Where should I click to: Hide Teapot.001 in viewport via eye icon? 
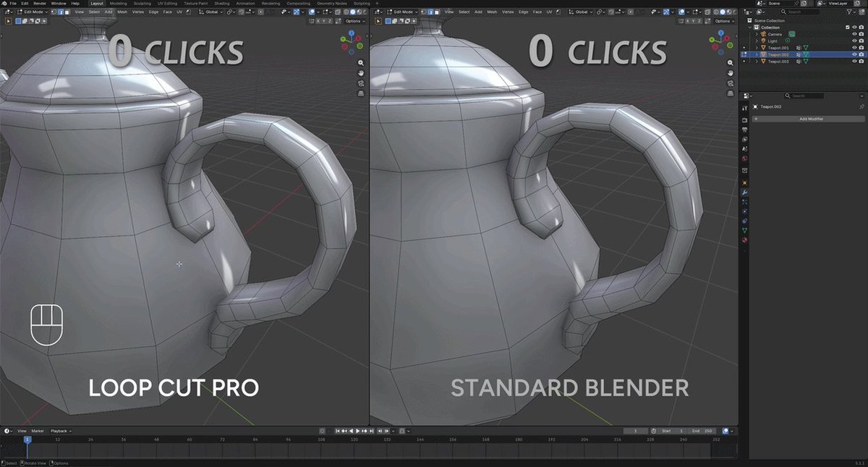point(854,48)
